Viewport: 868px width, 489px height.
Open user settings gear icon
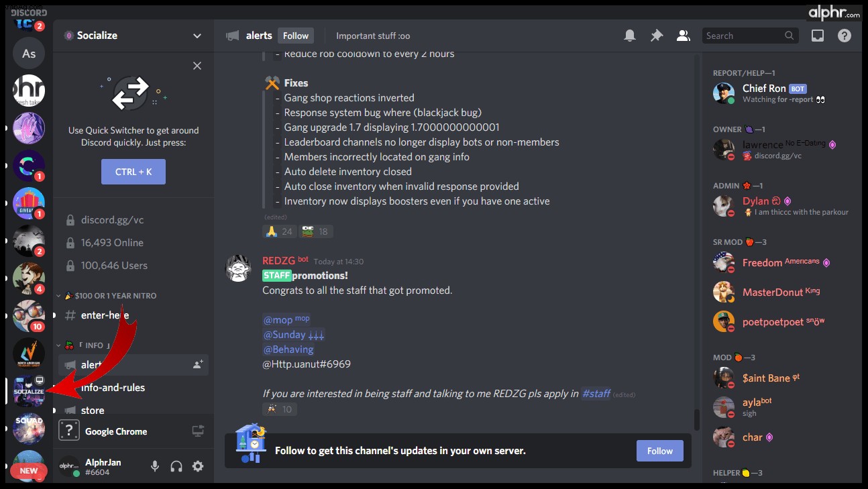pos(198,466)
